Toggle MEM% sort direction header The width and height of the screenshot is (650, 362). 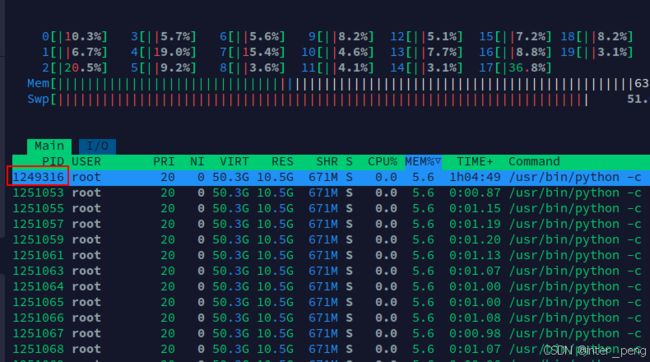[423, 161]
